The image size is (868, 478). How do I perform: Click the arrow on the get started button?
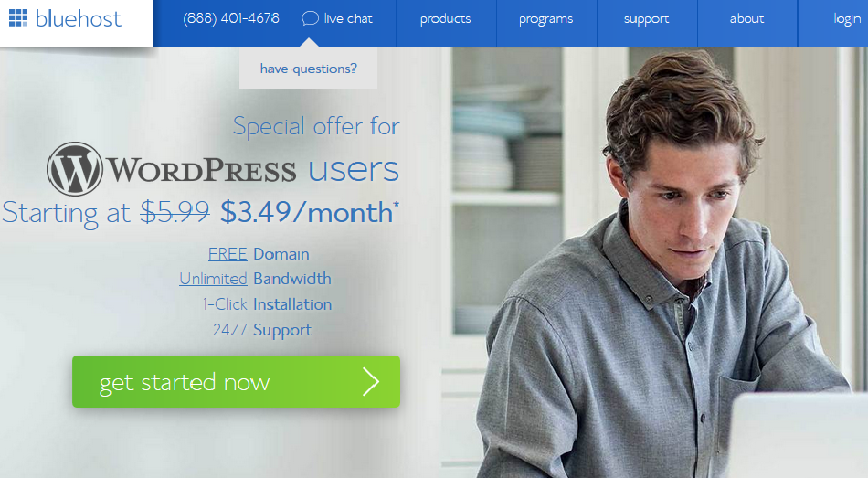click(371, 382)
